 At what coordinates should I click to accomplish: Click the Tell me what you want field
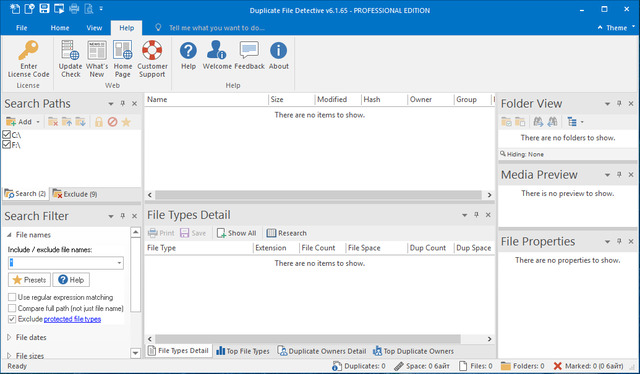[216, 28]
